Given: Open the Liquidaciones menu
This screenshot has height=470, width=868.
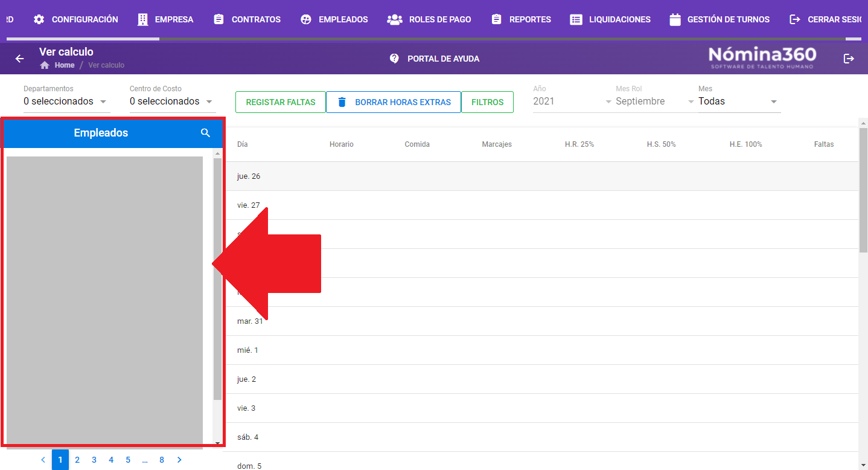Looking at the screenshot, I should (x=611, y=19).
